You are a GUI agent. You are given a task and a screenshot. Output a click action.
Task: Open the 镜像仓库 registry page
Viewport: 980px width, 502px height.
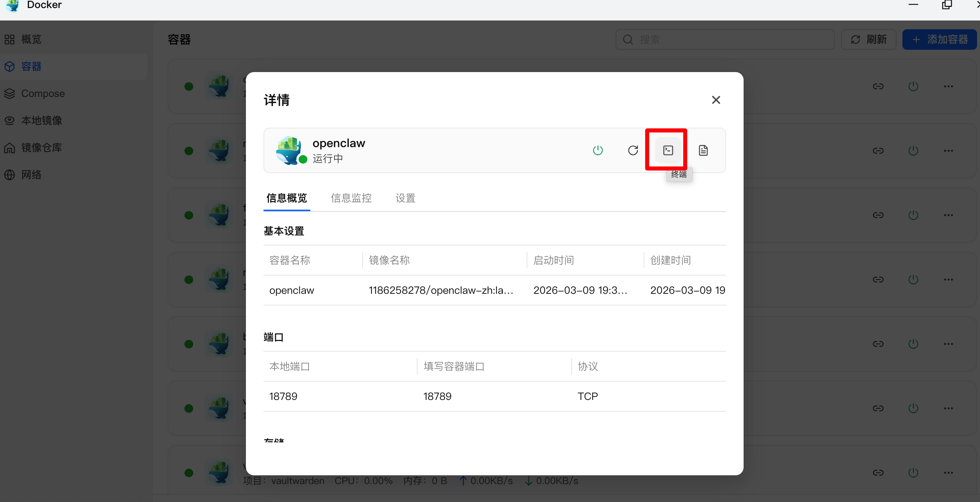[x=41, y=147]
